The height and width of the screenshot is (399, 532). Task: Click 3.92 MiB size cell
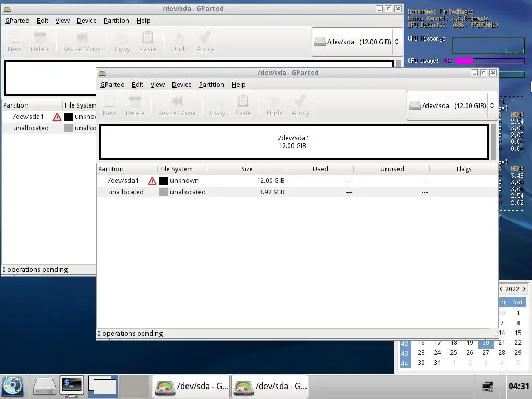click(x=272, y=192)
